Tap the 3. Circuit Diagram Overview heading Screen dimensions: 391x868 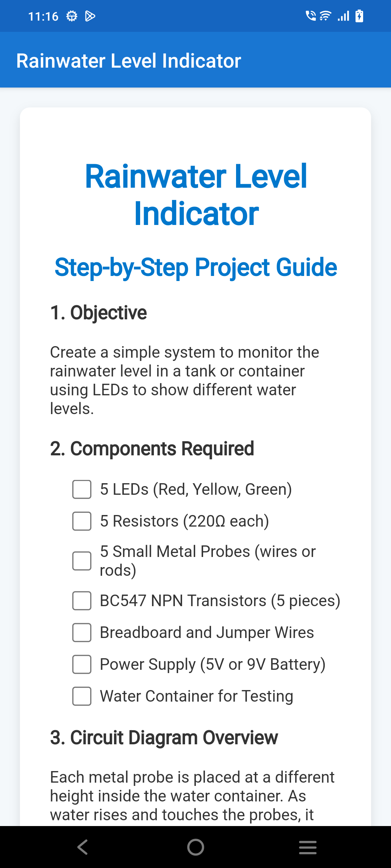coord(164,737)
